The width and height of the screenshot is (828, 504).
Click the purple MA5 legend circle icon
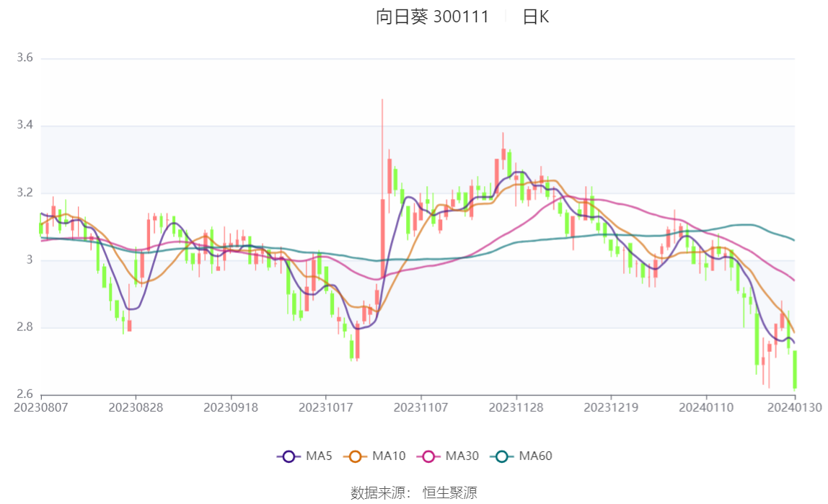pyautogui.click(x=289, y=456)
